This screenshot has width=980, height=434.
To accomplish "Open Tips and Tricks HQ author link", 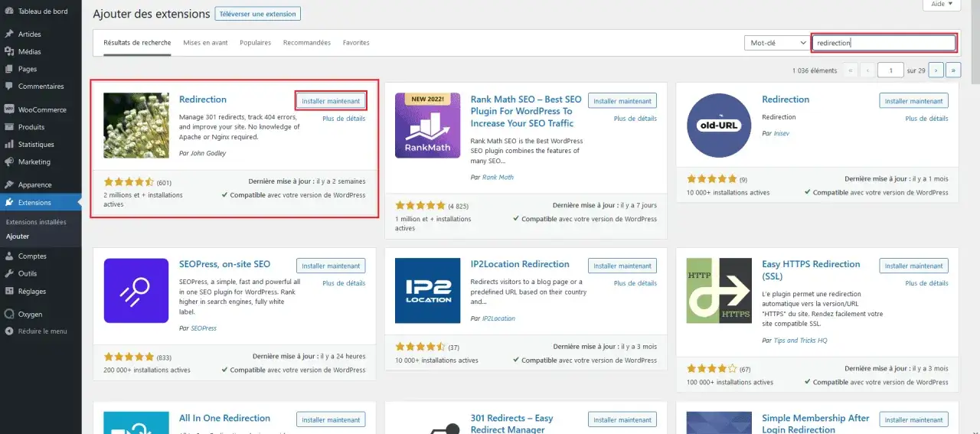I will coord(801,340).
